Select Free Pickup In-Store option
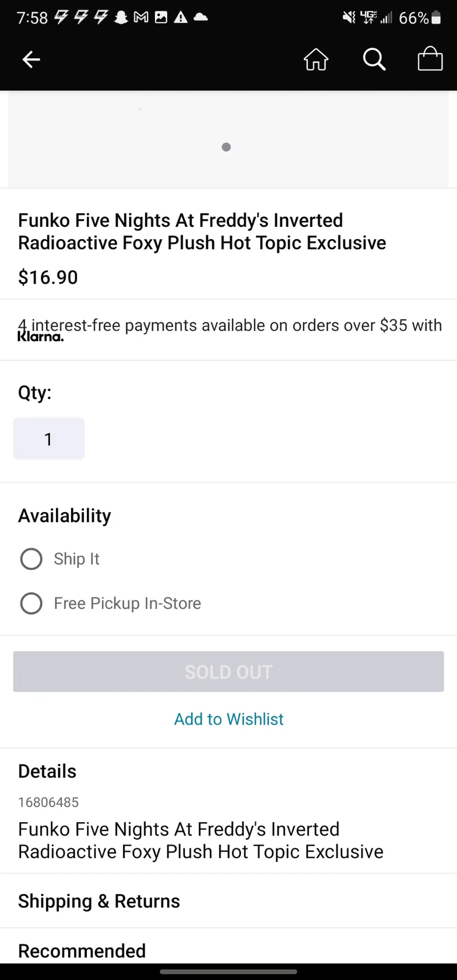The height and width of the screenshot is (980, 457). [31, 603]
